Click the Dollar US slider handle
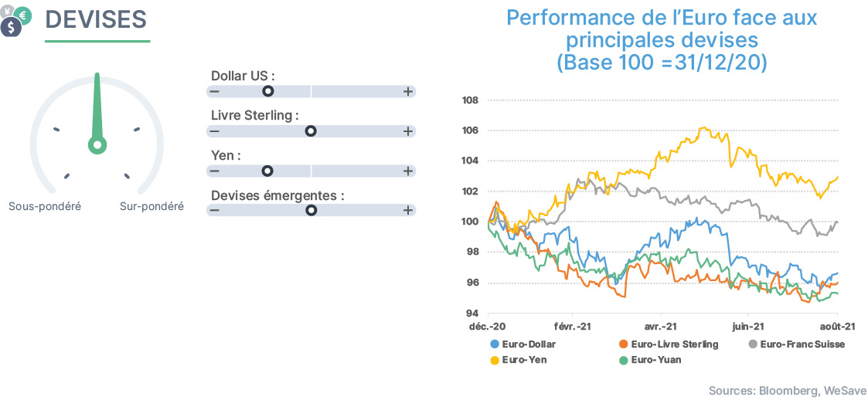This screenshot has height=400, width=868. (x=268, y=92)
